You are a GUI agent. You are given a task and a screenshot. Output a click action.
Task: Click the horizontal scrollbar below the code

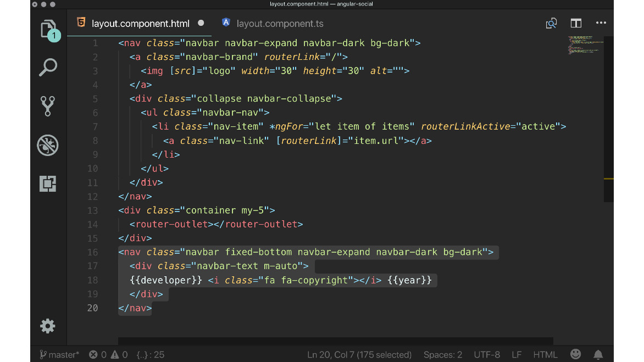click(x=336, y=341)
